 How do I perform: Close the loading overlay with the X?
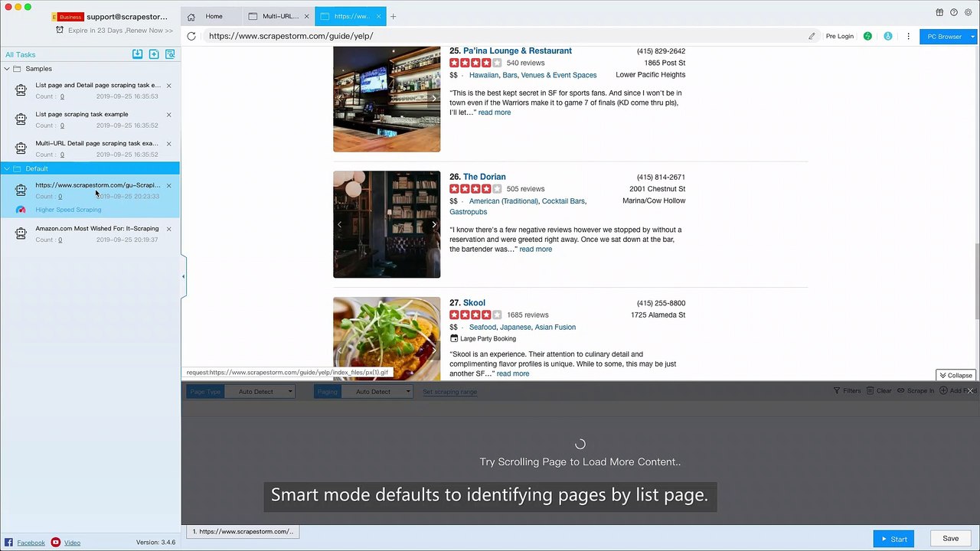tap(970, 391)
